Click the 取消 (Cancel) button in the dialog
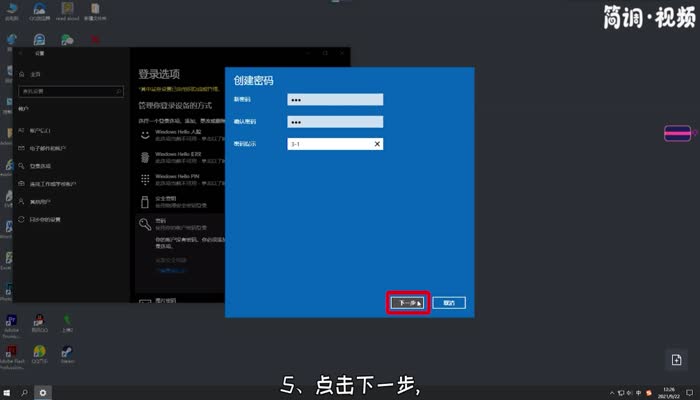 click(449, 303)
